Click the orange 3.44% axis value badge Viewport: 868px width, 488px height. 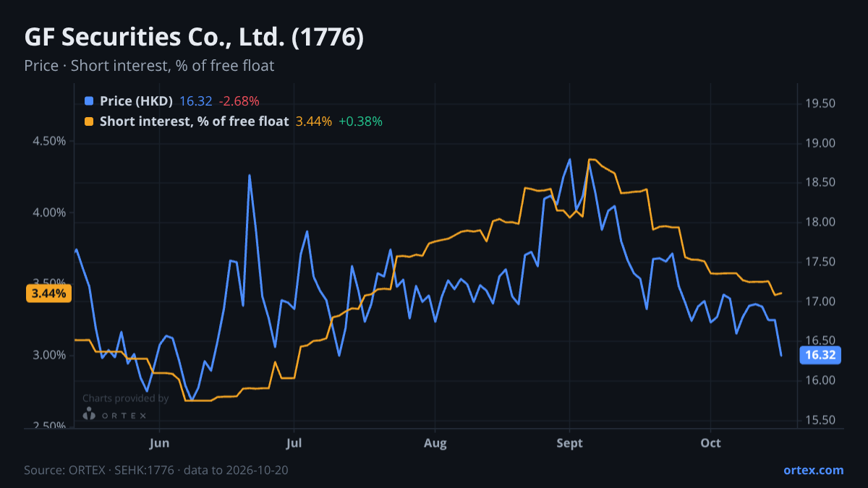[x=48, y=294]
